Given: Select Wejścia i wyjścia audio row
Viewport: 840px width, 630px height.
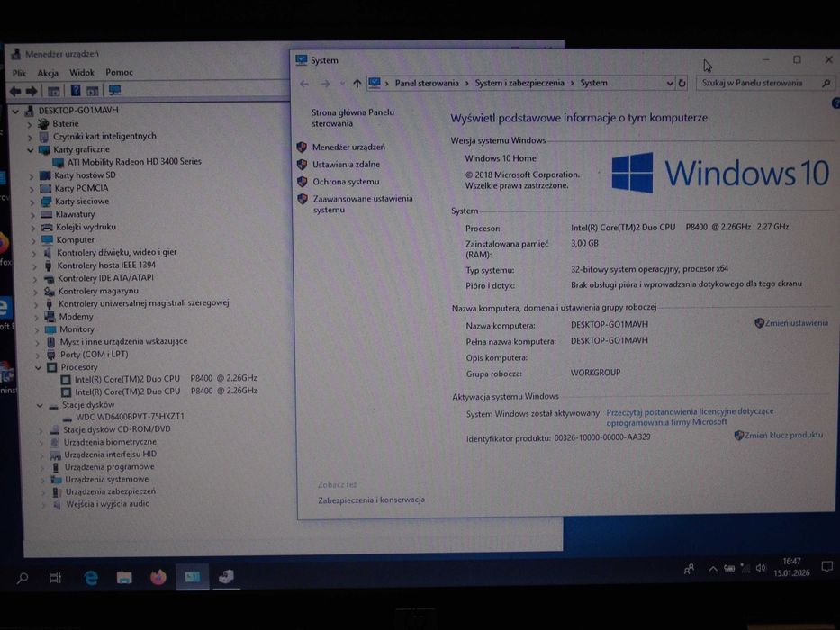Looking at the screenshot, I should [108, 504].
